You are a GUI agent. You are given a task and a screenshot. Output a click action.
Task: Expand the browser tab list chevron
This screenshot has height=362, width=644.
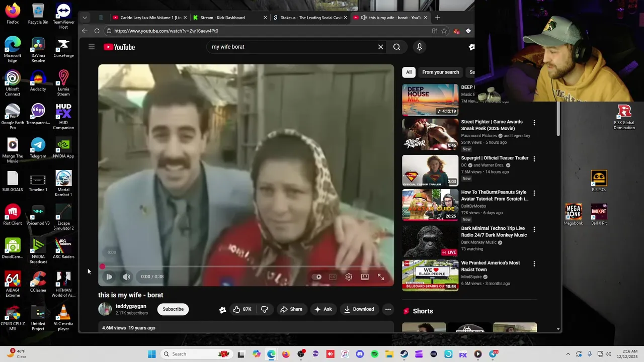(85, 18)
